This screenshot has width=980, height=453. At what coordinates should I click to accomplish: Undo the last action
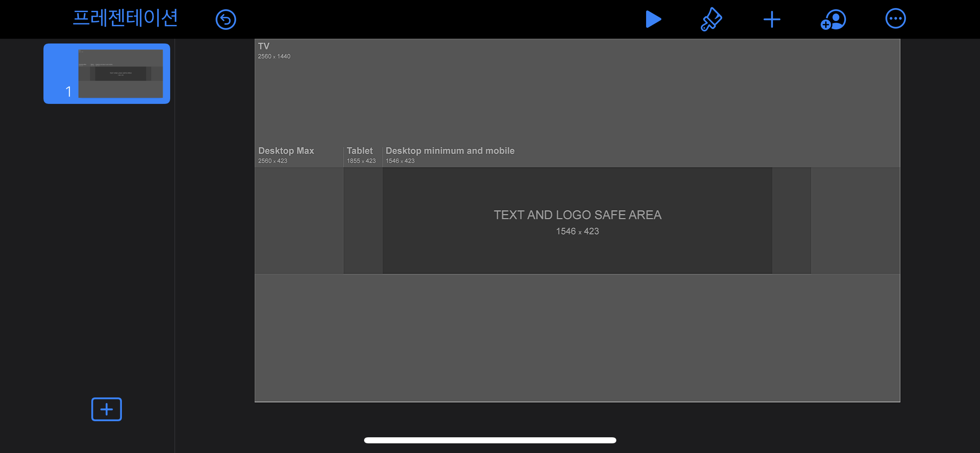pyautogui.click(x=226, y=19)
